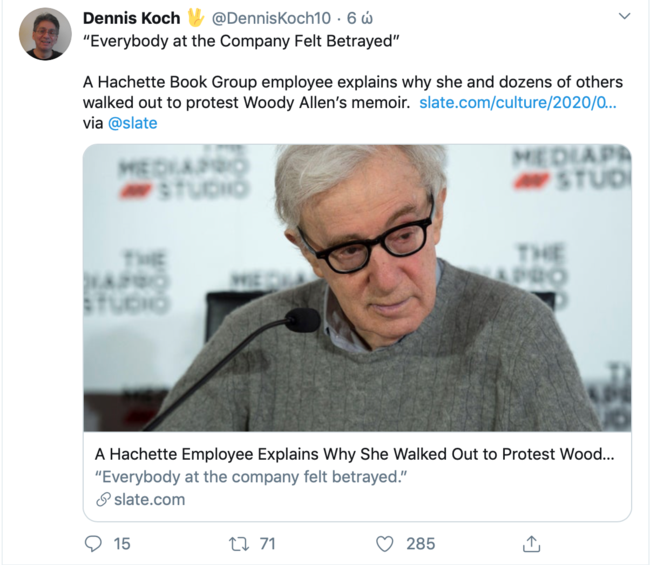
Task: Open the "A Hachette Employee Explains" card headline
Action: [x=354, y=453]
